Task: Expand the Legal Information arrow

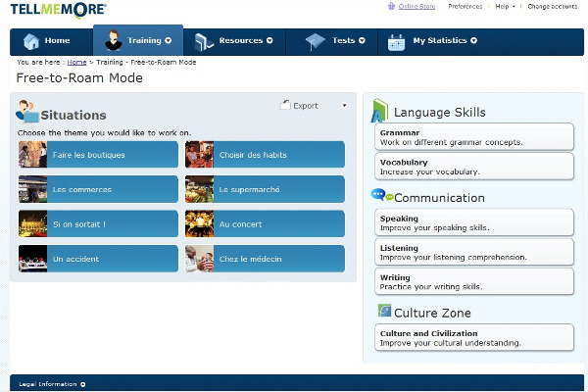Action: pos(83,384)
